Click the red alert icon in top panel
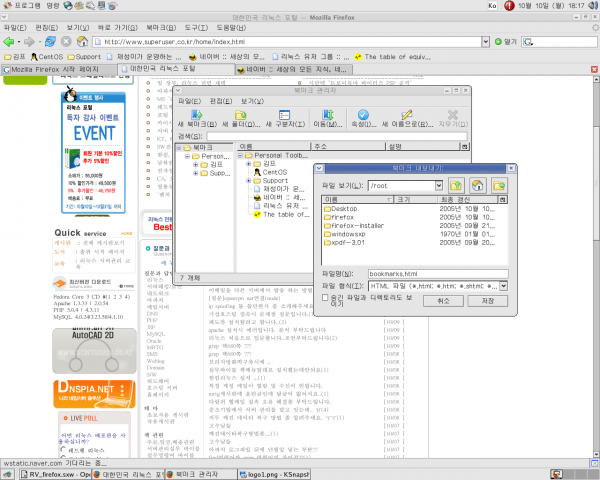600x480 pixels. coord(509,5)
